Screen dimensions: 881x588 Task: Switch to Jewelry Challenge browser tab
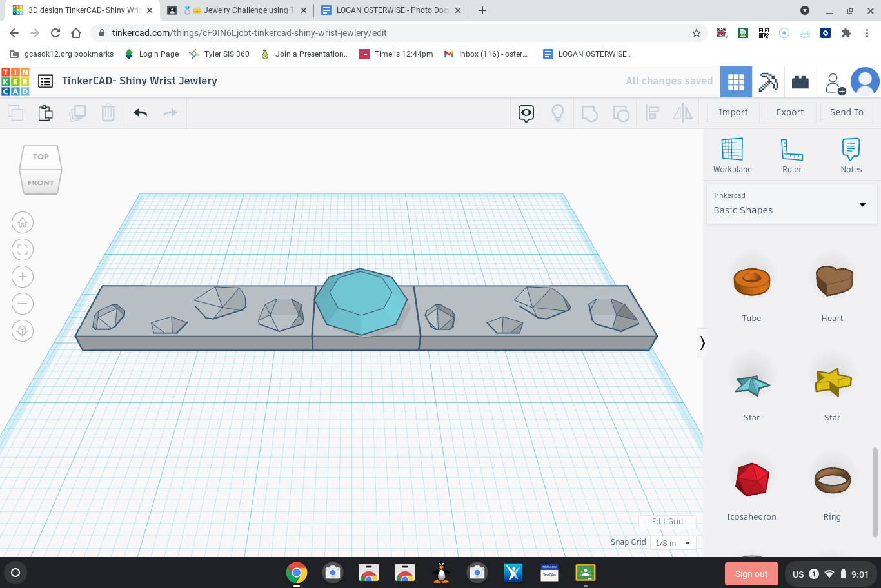tap(237, 10)
